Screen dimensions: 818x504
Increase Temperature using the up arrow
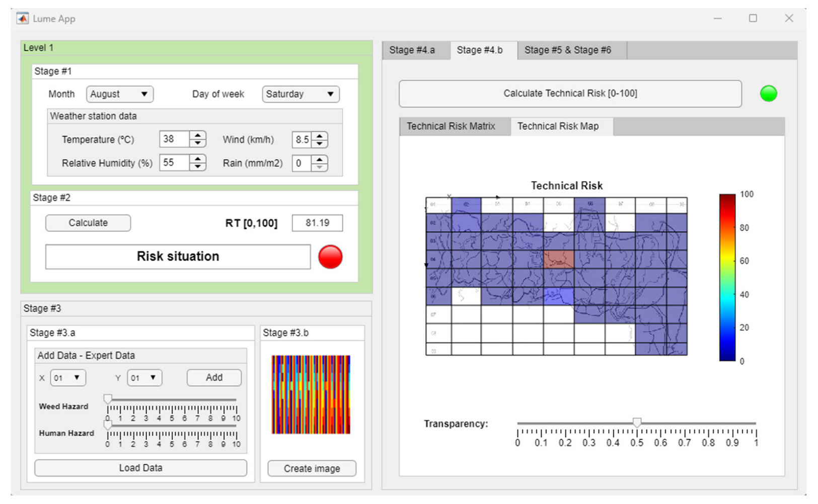point(198,135)
